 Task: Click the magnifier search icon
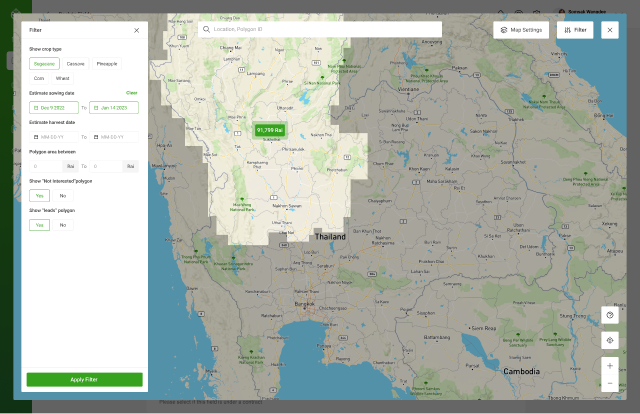point(206,29)
